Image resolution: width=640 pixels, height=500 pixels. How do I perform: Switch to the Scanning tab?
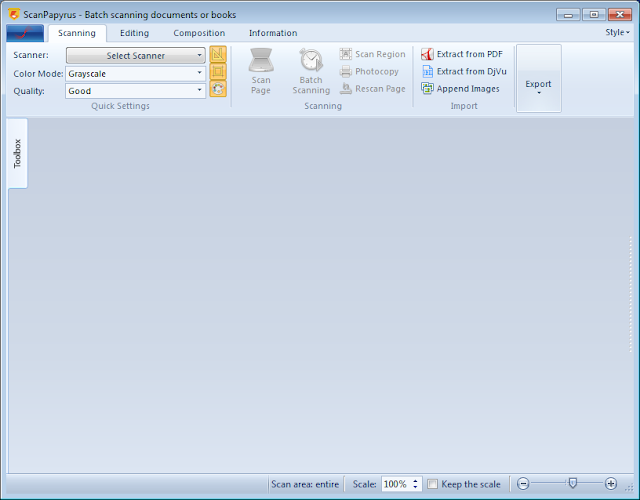(77, 33)
